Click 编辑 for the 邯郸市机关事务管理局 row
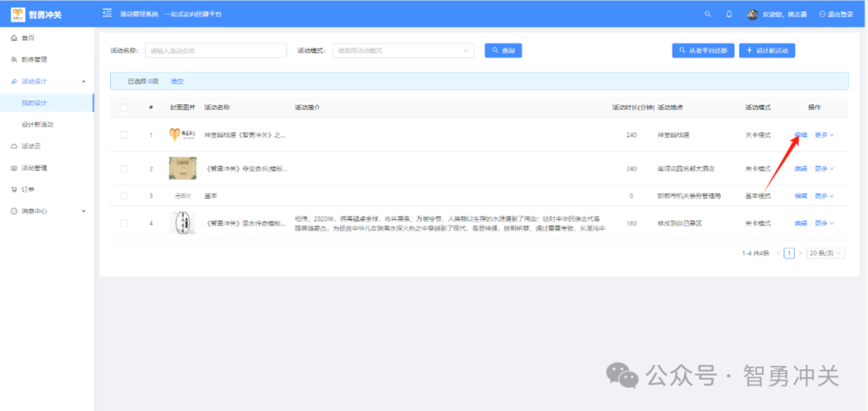Screen dimensions: 868x411 [800, 195]
